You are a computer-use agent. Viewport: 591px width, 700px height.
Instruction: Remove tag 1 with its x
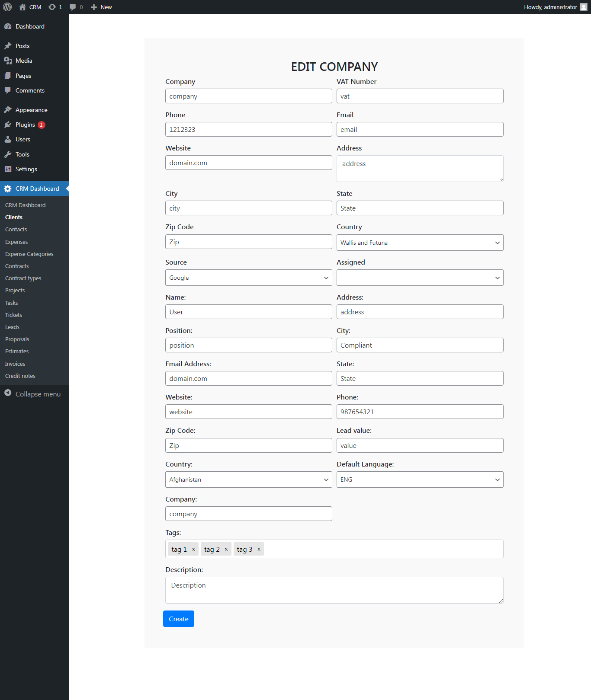tap(193, 549)
